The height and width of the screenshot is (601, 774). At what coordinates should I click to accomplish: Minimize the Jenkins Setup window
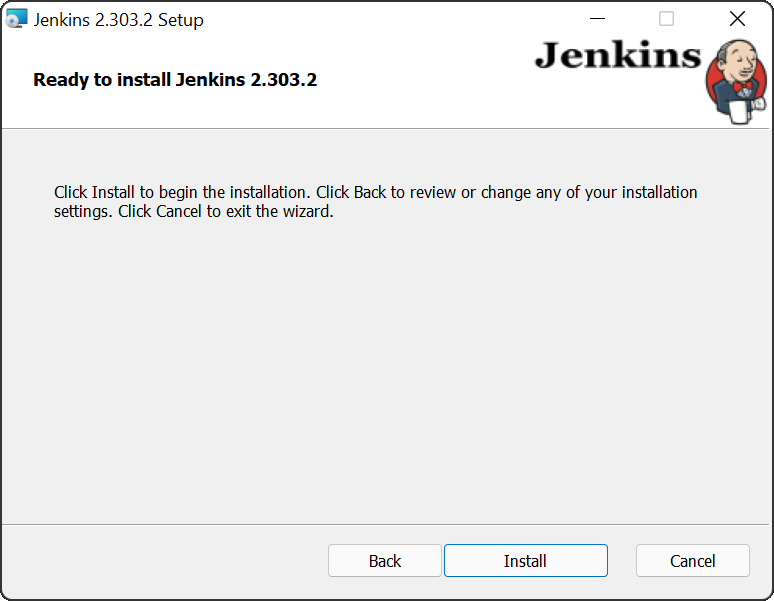coord(597,19)
